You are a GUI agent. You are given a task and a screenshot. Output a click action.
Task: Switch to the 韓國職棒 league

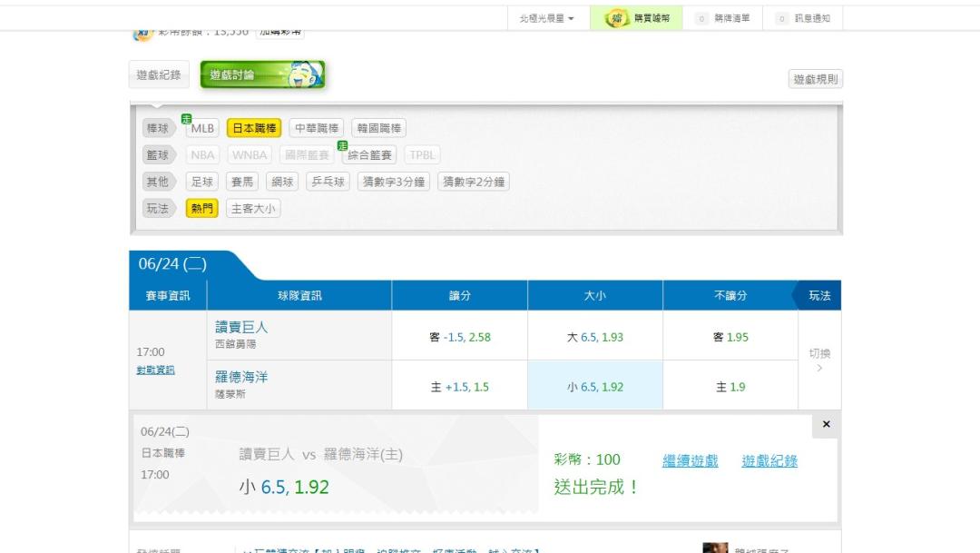pos(378,128)
